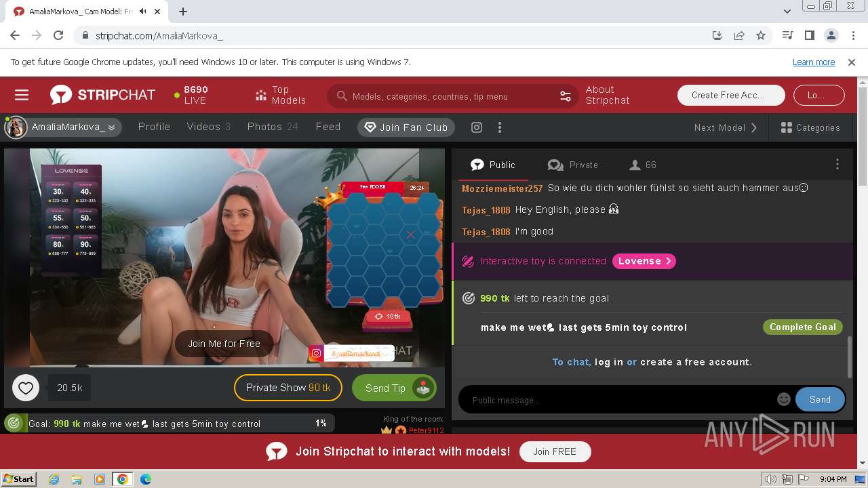Switch to Public chat tab
Viewport: 868px width, 488px height.
(493, 165)
